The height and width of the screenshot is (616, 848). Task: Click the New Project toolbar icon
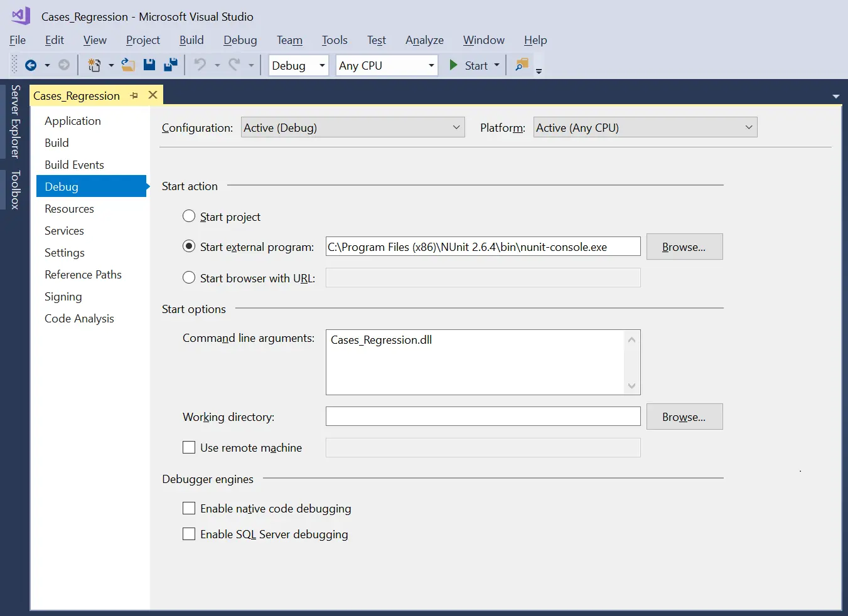[x=94, y=65]
